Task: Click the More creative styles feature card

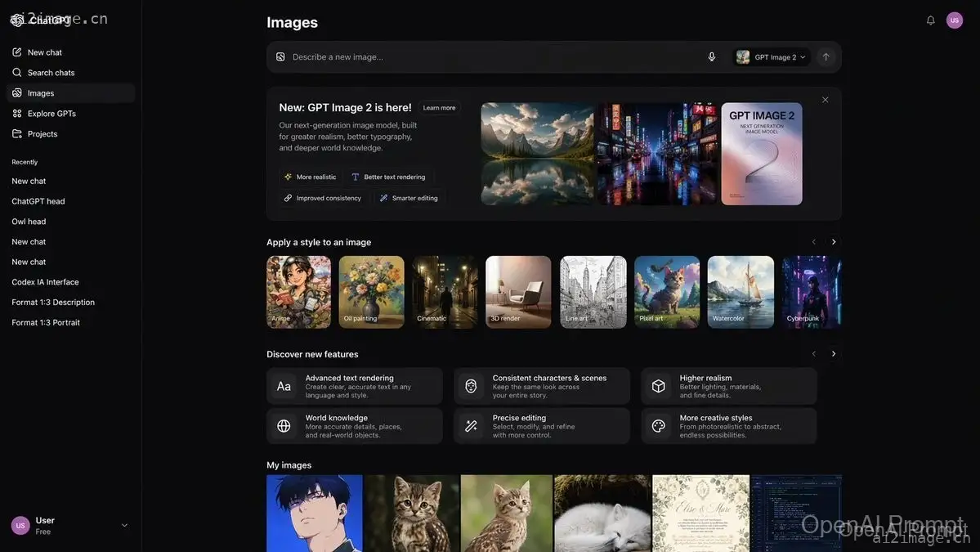Action: click(x=729, y=426)
